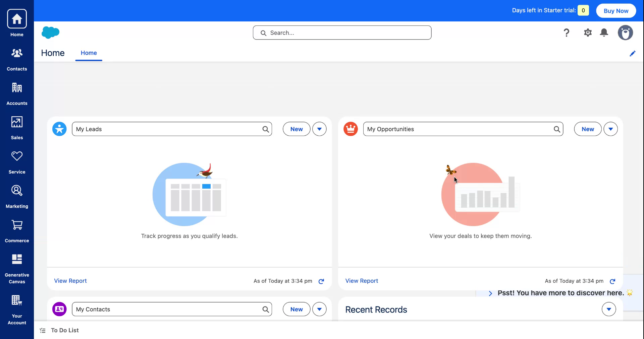Open the To Do List utility bar

[59, 330]
